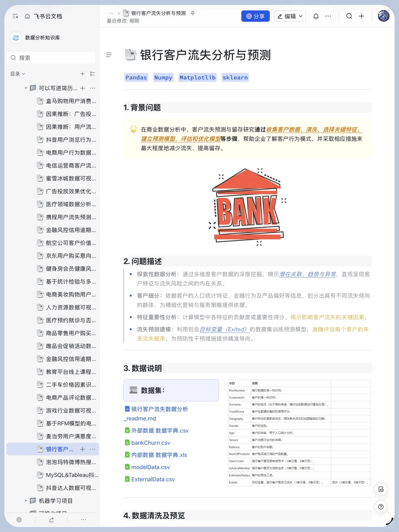Toggle document outline icon left of title
Image resolution: width=399 pixels, height=532 pixels.
pos(109,55)
